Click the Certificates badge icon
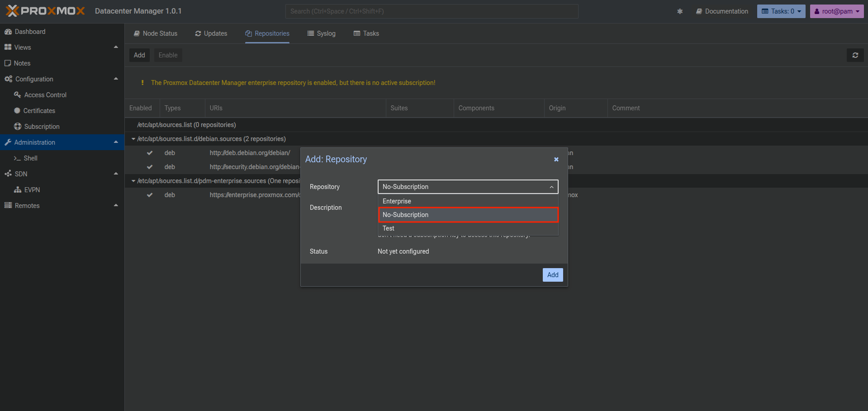 point(17,111)
